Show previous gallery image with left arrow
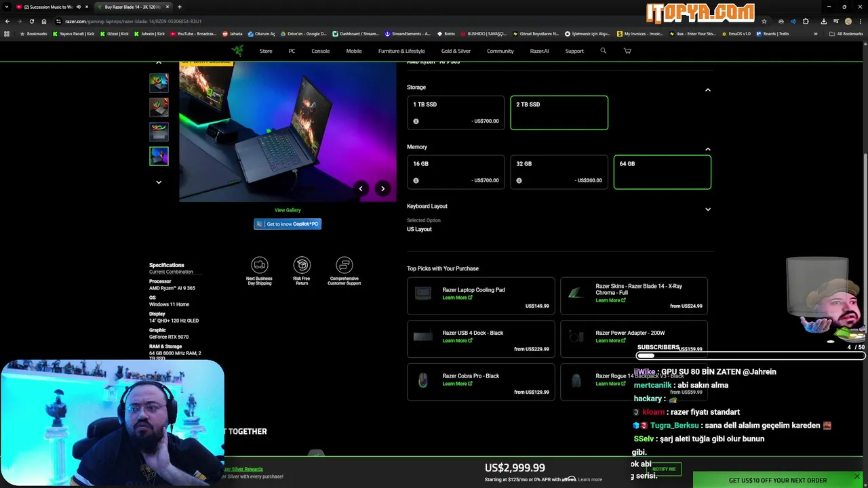 pyautogui.click(x=361, y=189)
